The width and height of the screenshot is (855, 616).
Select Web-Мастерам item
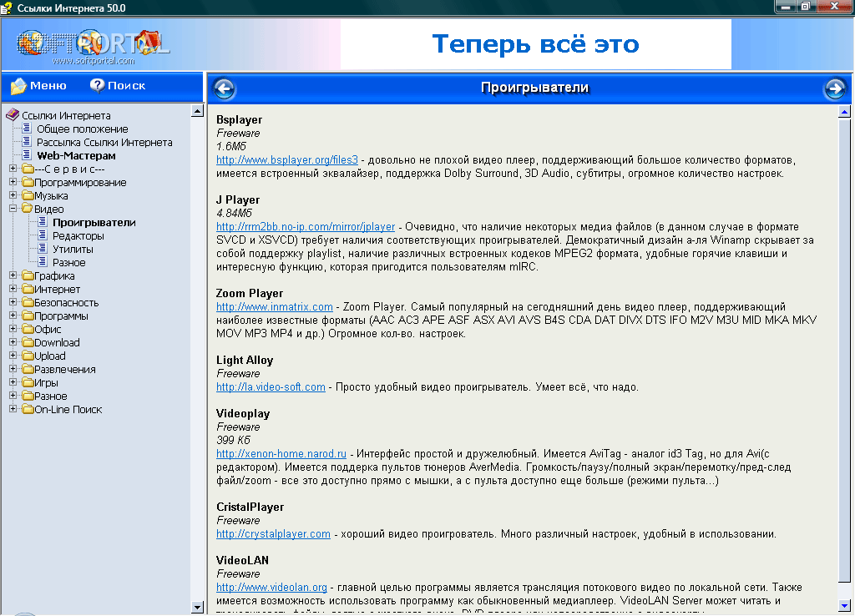(76, 155)
